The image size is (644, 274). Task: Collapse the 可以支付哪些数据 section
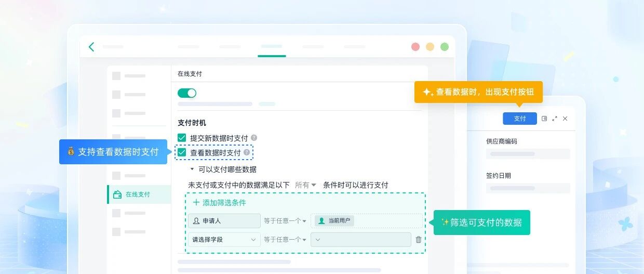[192, 169]
